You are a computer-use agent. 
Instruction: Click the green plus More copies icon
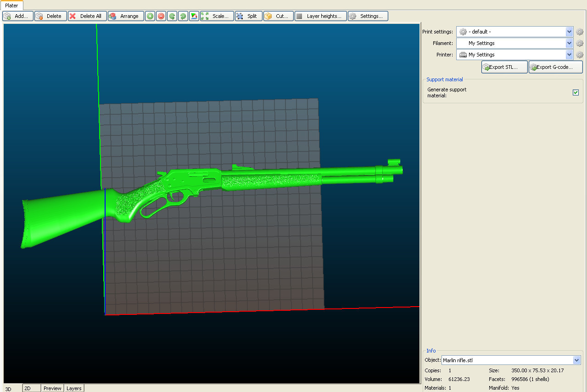150,16
